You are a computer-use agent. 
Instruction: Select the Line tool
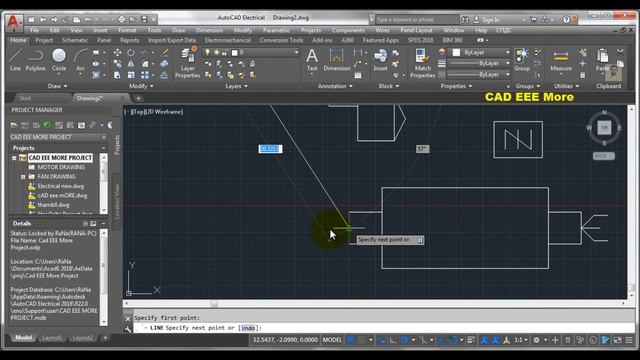coord(16,60)
